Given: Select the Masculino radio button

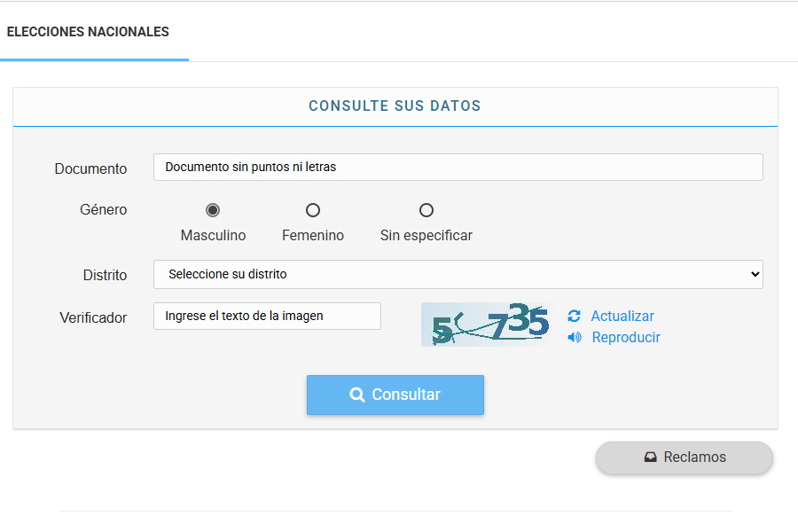Looking at the screenshot, I should [x=213, y=210].
